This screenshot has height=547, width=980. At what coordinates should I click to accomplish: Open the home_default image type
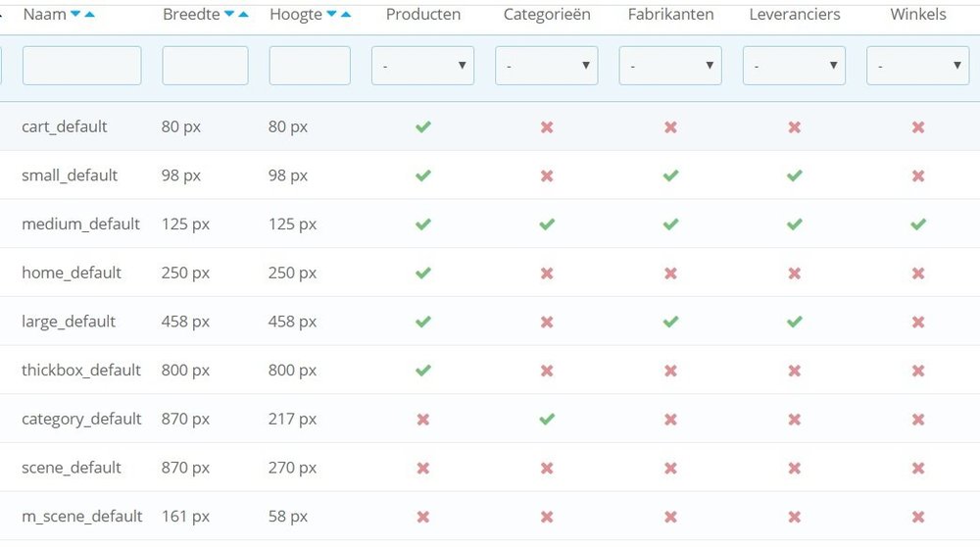click(x=72, y=273)
